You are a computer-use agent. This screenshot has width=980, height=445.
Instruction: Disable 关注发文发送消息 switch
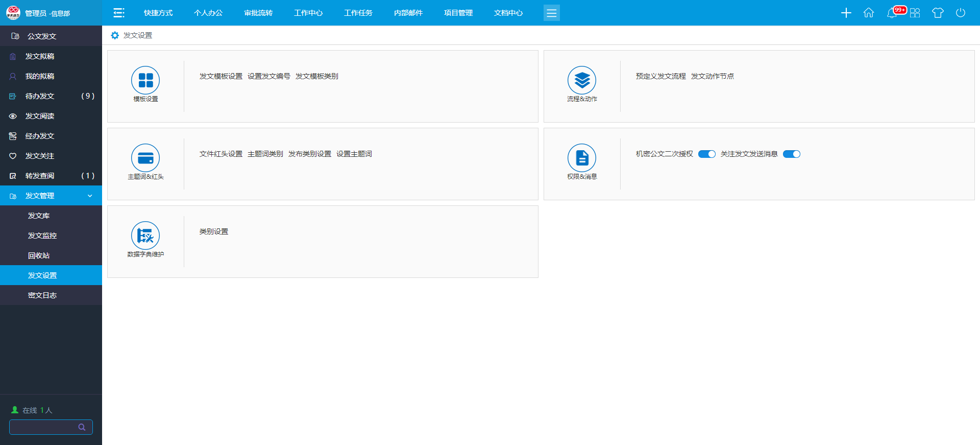click(792, 154)
